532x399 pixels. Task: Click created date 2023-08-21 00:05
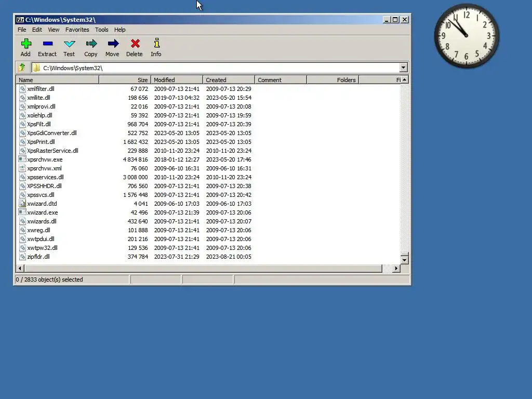coord(229,257)
